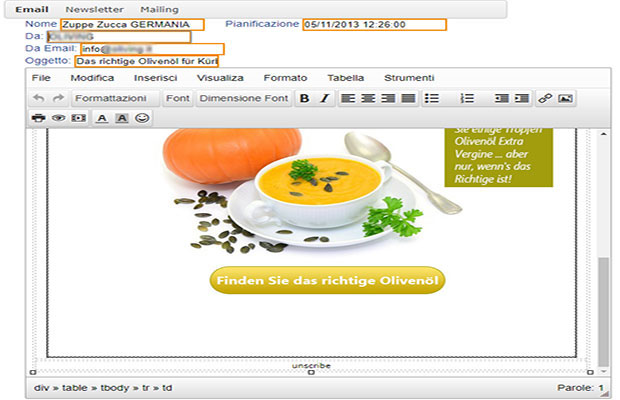
Task: Select table in element path
Action: (74, 388)
